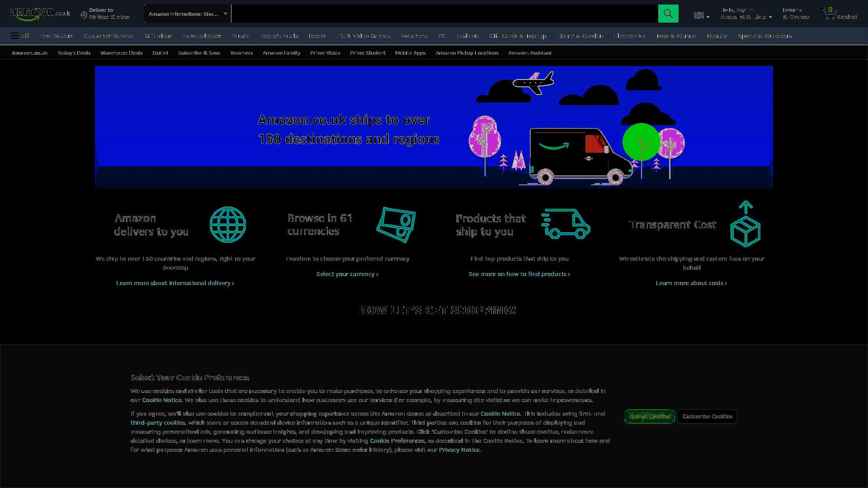
Task: Open PC & Video Games
Action: [x=363, y=36]
